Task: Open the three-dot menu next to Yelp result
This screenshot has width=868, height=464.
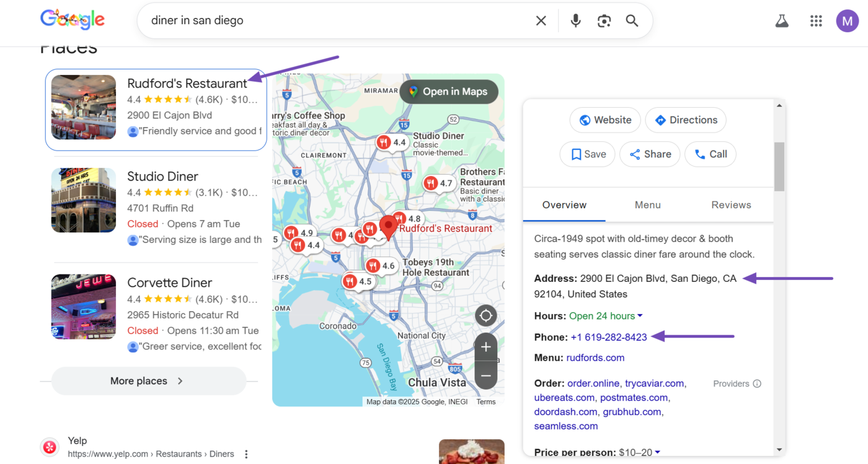Action: [x=246, y=453]
